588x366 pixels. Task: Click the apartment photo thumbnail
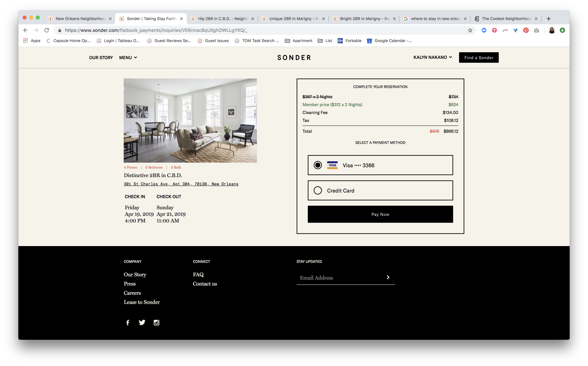pos(190,120)
